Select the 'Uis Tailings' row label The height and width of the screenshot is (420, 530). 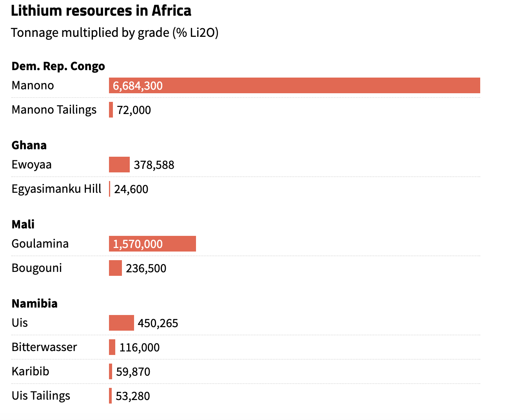41,396
